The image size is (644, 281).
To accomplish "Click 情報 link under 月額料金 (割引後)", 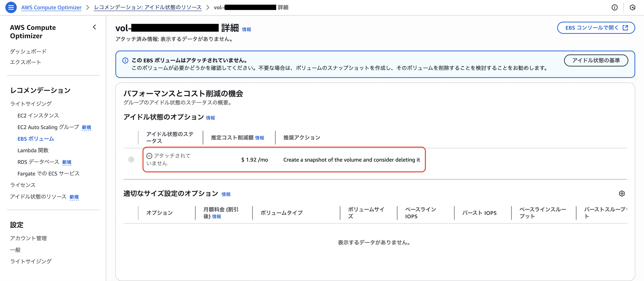I will [x=217, y=217].
